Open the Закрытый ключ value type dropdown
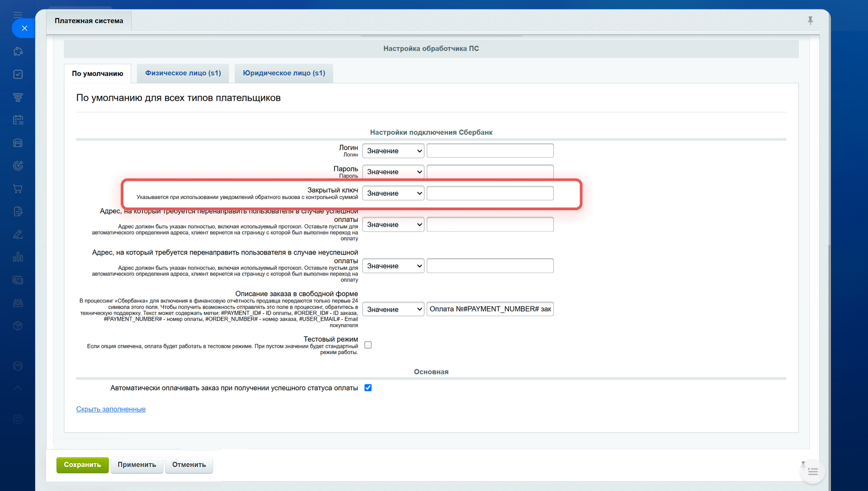 [x=393, y=193]
